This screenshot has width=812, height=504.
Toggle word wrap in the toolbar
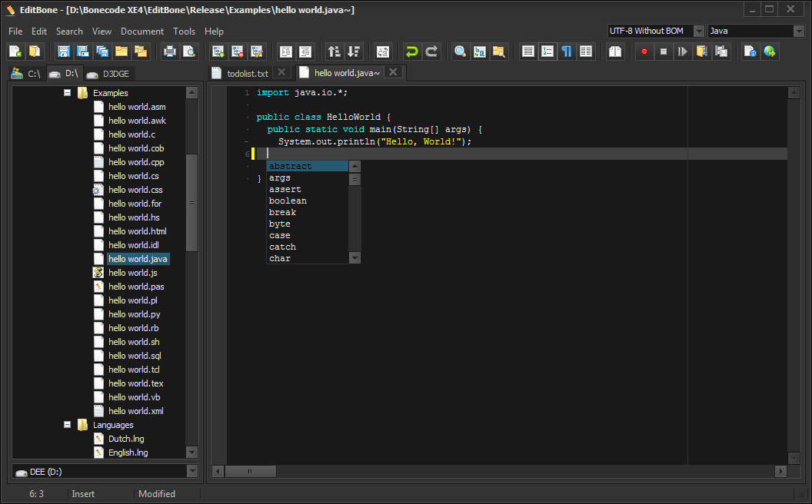point(528,51)
